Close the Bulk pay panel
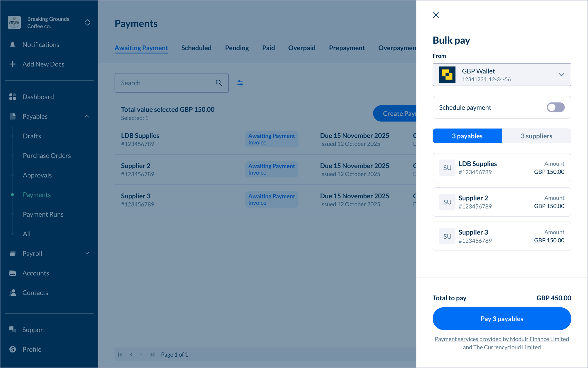 [436, 15]
